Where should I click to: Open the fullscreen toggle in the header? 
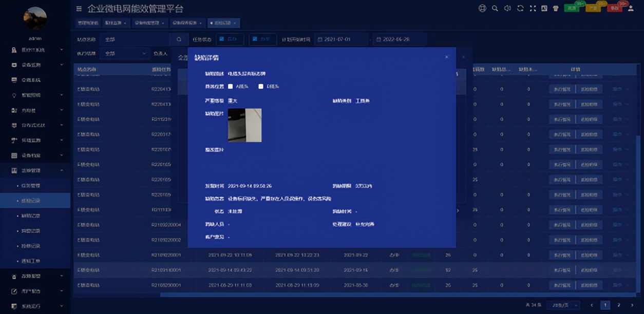(x=533, y=9)
